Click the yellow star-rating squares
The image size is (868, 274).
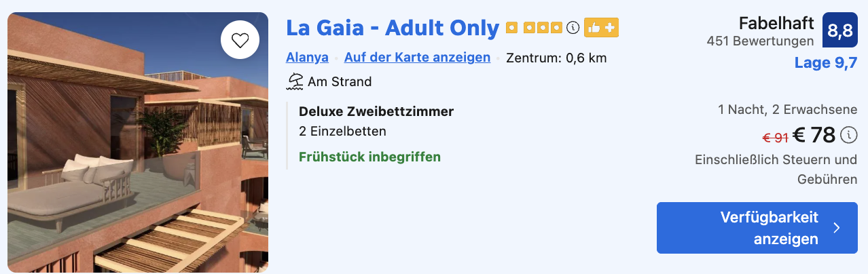pos(534,28)
